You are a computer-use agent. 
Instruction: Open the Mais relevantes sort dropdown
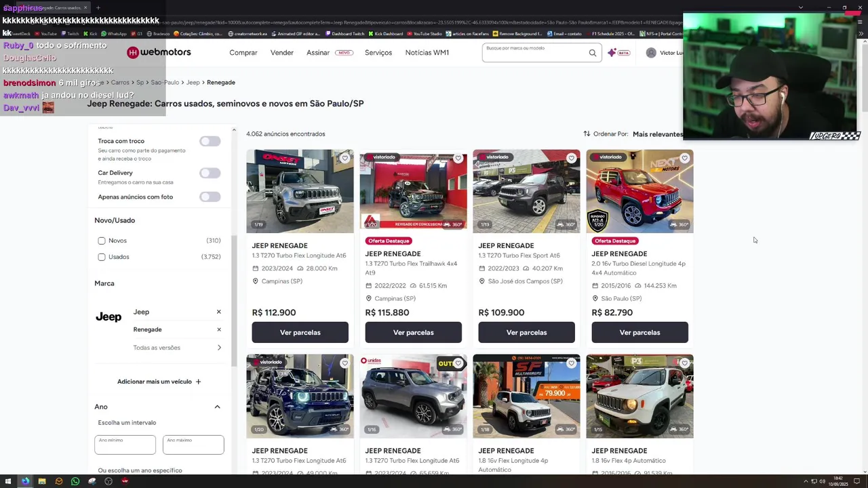(x=657, y=134)
